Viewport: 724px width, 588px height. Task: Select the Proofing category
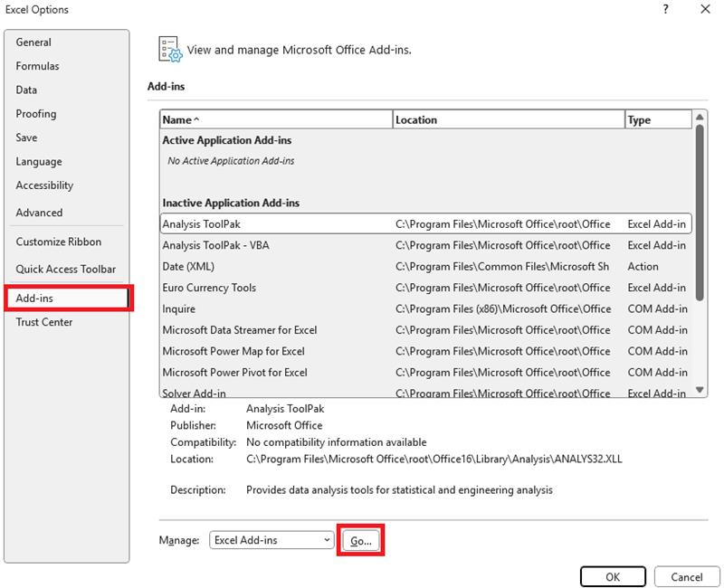pos(43,114)
